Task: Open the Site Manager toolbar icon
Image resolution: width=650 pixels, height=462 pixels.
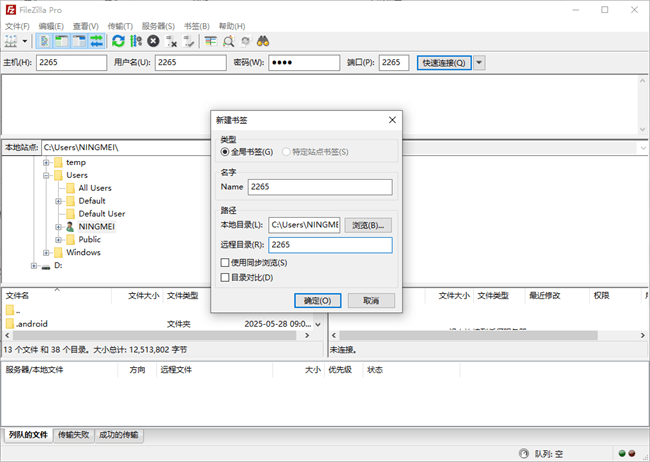Action: coord(12,41)
